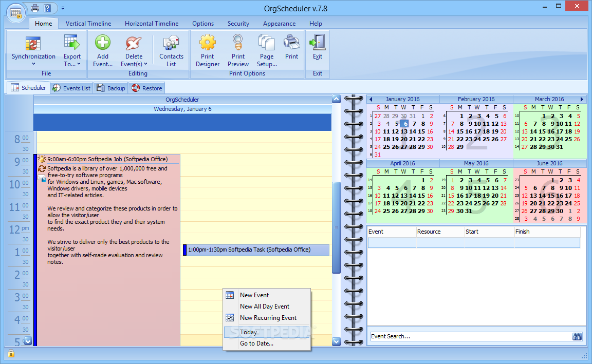Choose Go to Date... in context menu
Viewport: 592px width, 364px height.
point(267,343)
